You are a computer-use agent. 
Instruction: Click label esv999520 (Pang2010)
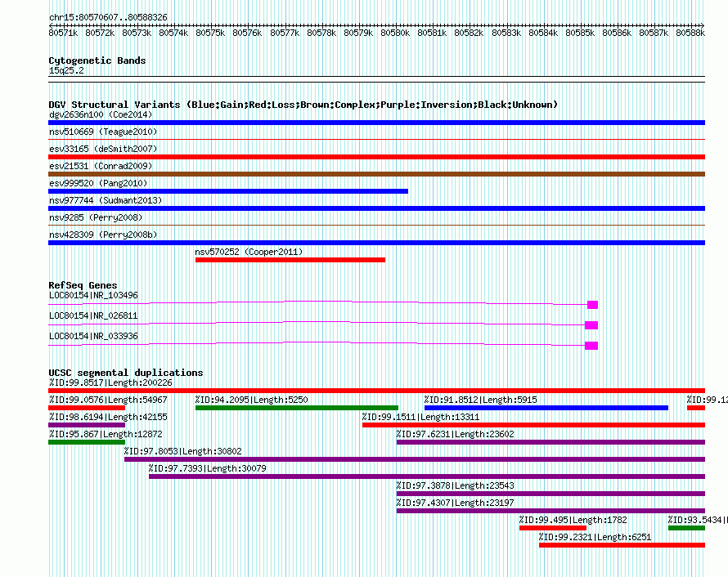98,183
